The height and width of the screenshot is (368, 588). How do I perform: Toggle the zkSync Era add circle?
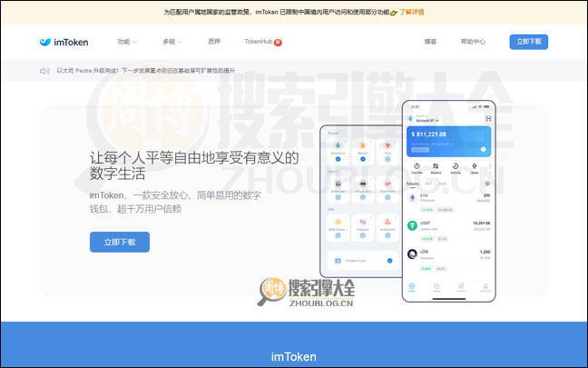[363, 197]
